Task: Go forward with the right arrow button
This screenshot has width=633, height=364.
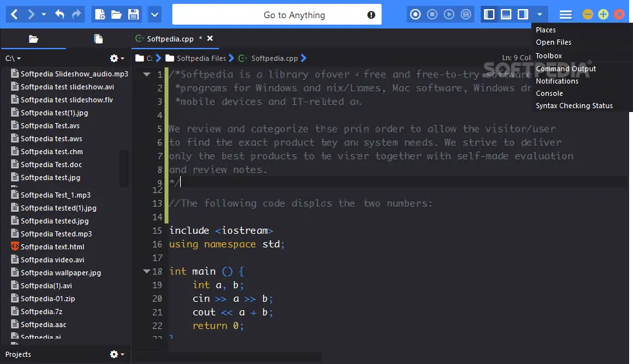Action: pyautogui.click(x=30, y=15)
